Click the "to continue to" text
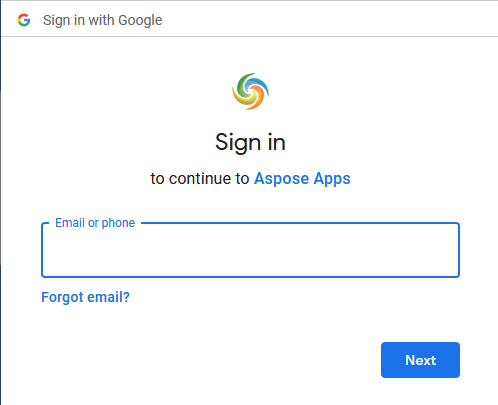Viewport: 498px width, 405px height. coord(200,179)
